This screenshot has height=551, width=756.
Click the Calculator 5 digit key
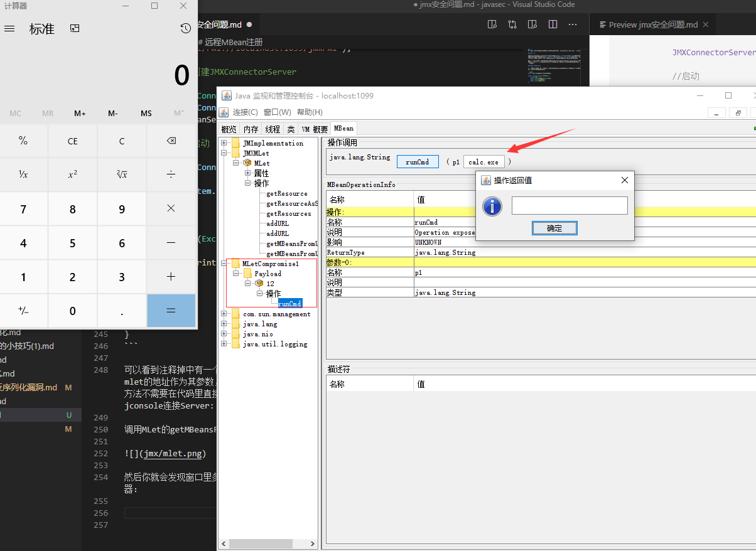coord(73,242)
